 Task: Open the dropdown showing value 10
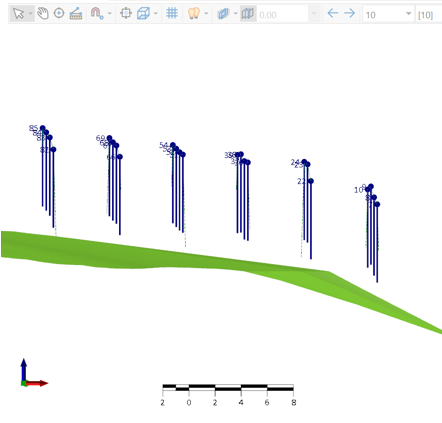point(388,14)
